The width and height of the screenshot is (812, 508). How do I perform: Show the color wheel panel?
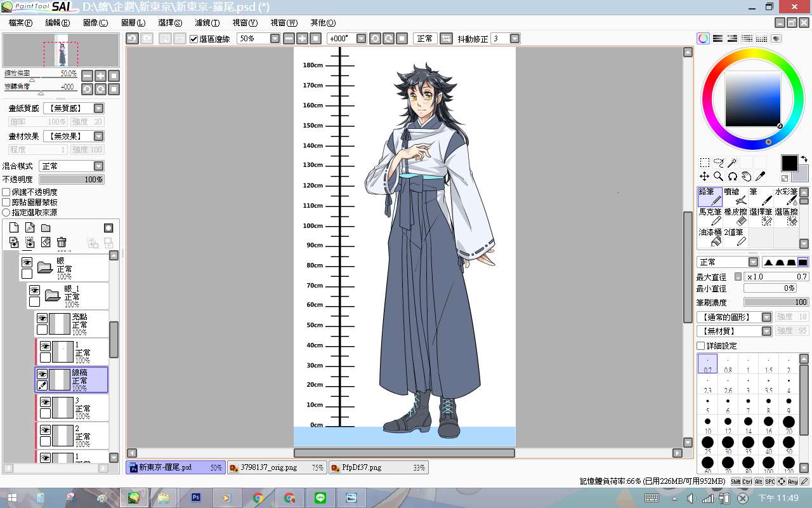click(704, 39)
